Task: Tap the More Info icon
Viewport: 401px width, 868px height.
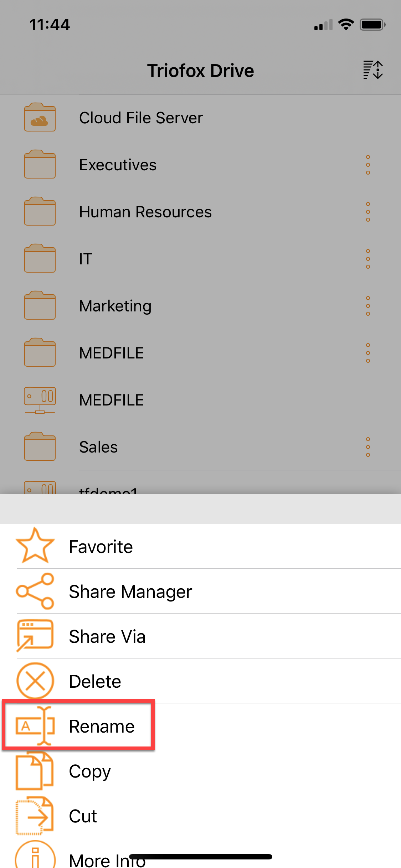Action: click(x=35, y=855)
